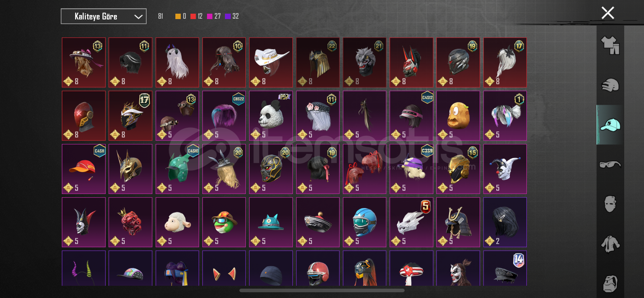Close the inventory with X icon
The width and height of the screenshot is (644, 298).
click(608, 13)
